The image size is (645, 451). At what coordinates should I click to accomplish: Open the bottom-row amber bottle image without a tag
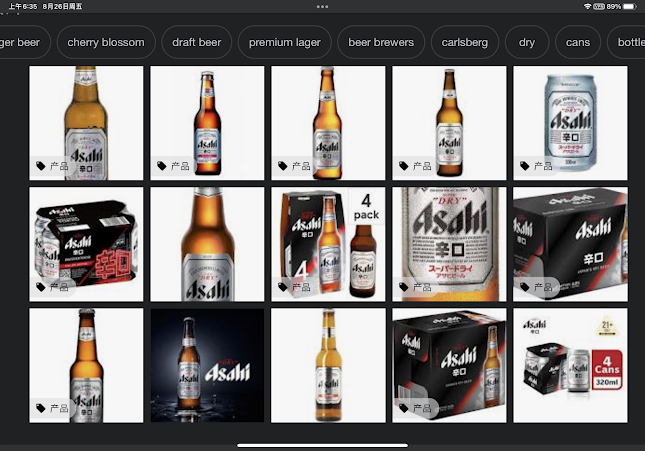point(328,365)
